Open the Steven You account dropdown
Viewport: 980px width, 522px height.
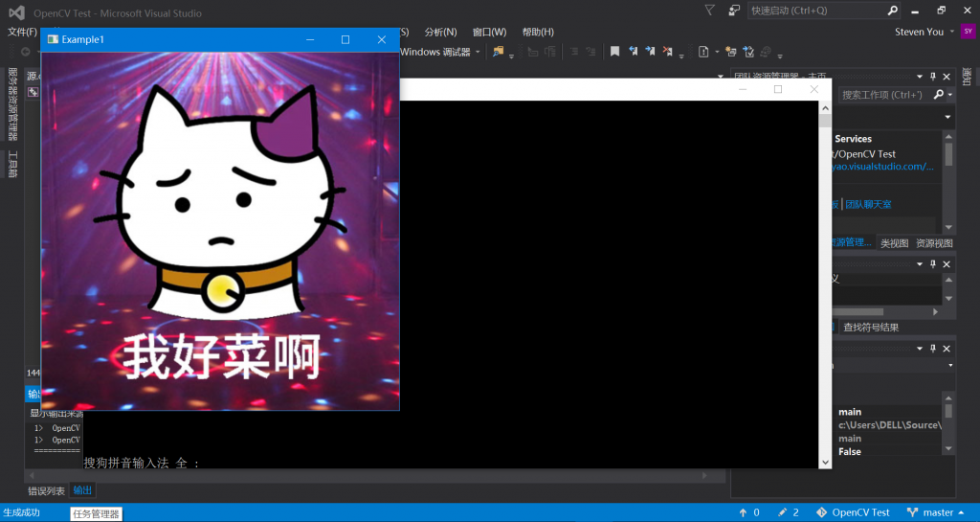click(x=952, y=32)
